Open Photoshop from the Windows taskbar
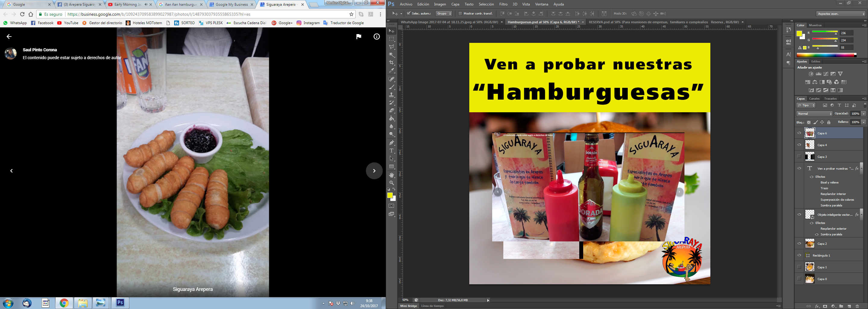This screenshot has width=868, height=309. (120, 303)
